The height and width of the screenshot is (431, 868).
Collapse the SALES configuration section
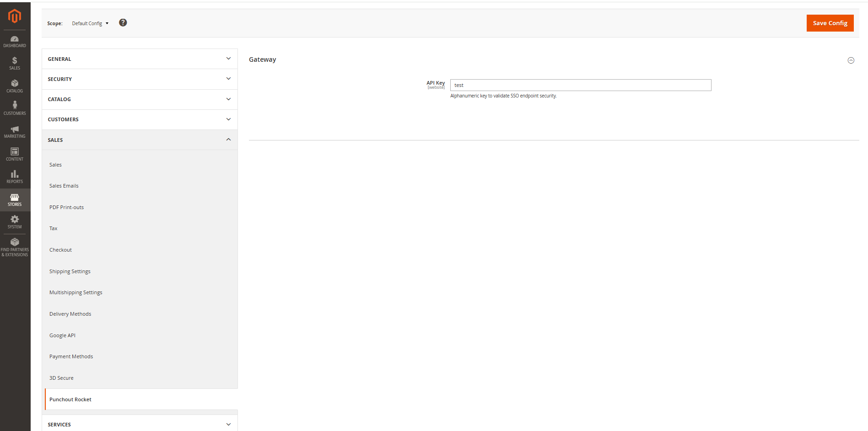[139, 140]
